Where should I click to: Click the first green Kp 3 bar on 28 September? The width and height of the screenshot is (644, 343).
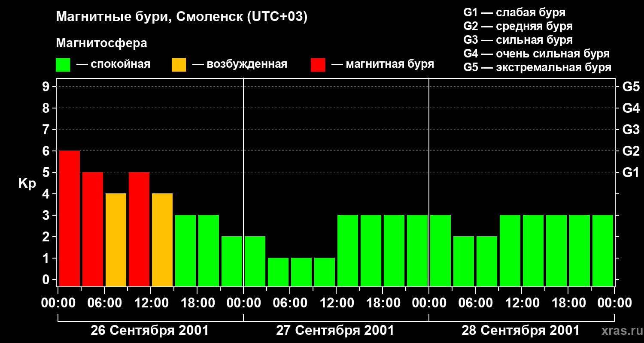click(440, 250)
